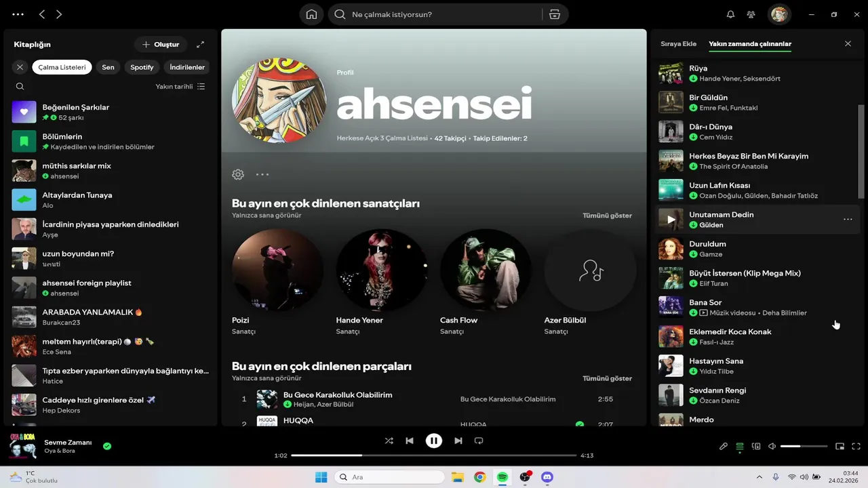Open the user profile avatar menu
Image resolution: width=868 pixels, height=488 pixels.
(x=779, y=14)
